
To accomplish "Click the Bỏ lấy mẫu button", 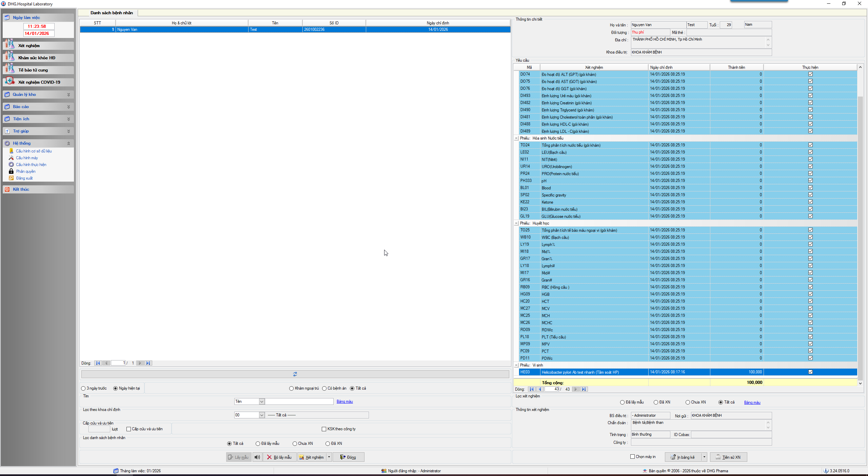I will click(279, 457).
